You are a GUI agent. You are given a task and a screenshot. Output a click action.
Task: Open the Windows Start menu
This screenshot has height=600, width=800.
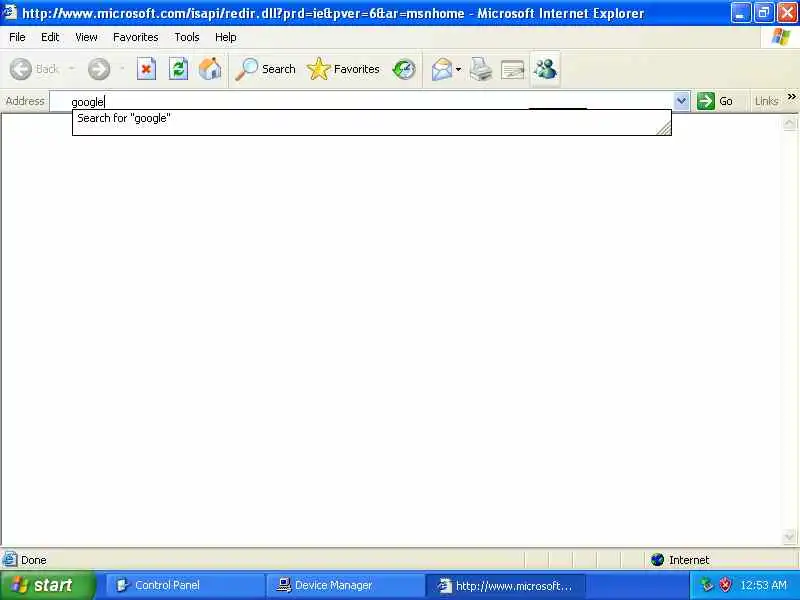coord(47,585)
